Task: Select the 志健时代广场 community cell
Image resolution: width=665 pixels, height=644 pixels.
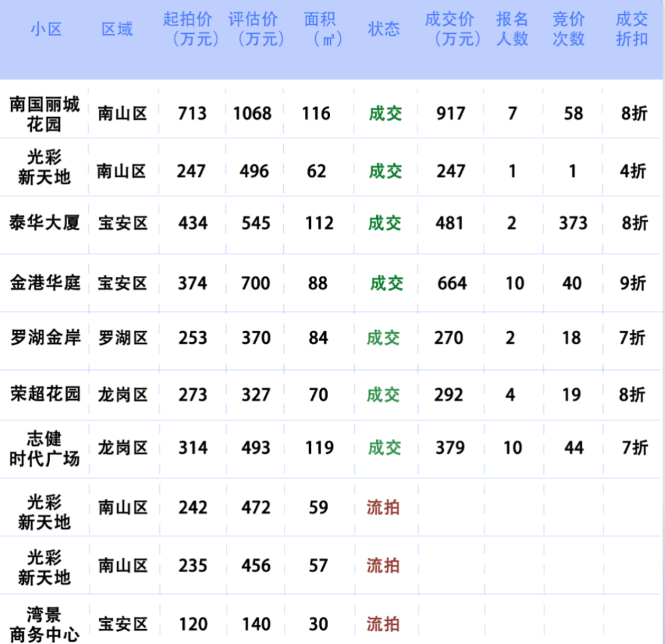Action: (44, 448)
